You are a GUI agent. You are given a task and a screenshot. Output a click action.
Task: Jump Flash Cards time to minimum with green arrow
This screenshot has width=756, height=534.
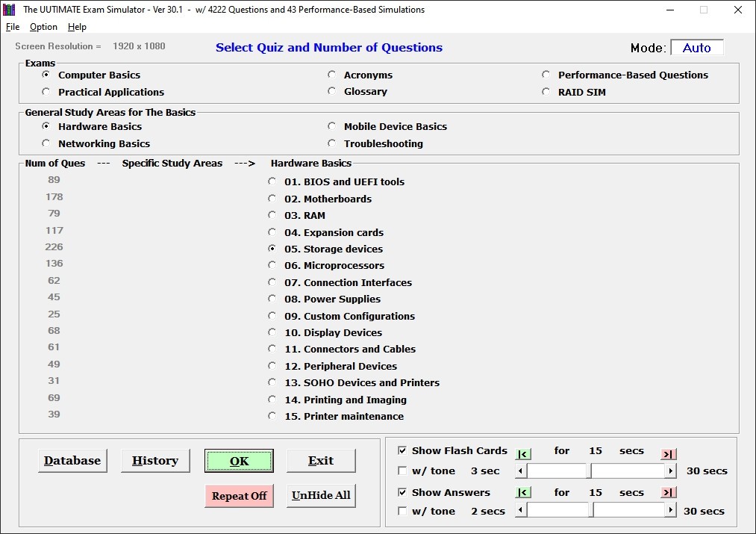[x=523, y=454]
